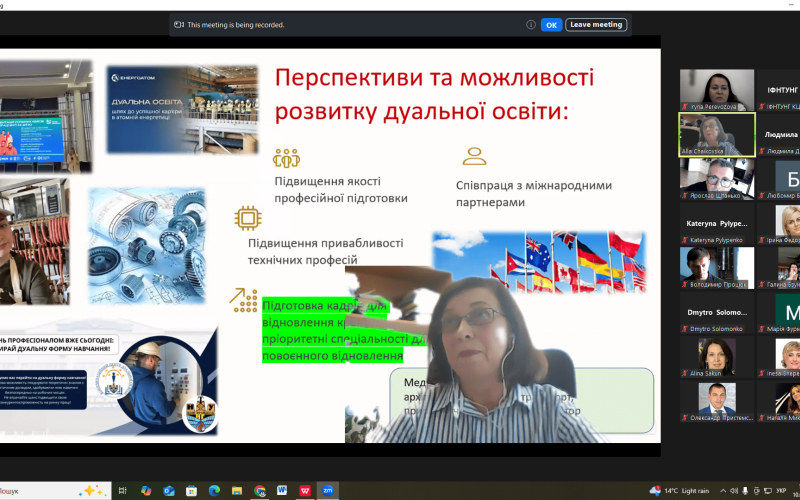
Task: Open the recording info icon
Action: pyautogui.click(x=531, y=24)
